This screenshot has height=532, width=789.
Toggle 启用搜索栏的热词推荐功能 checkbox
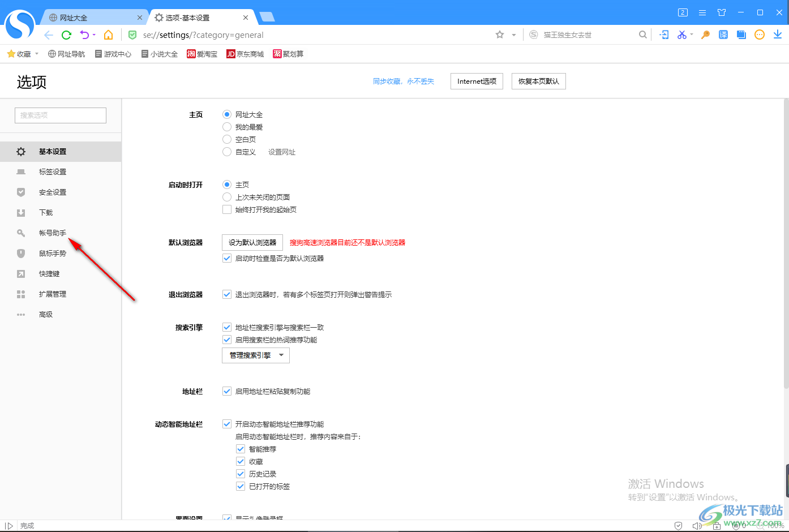[x=227, y=340]
